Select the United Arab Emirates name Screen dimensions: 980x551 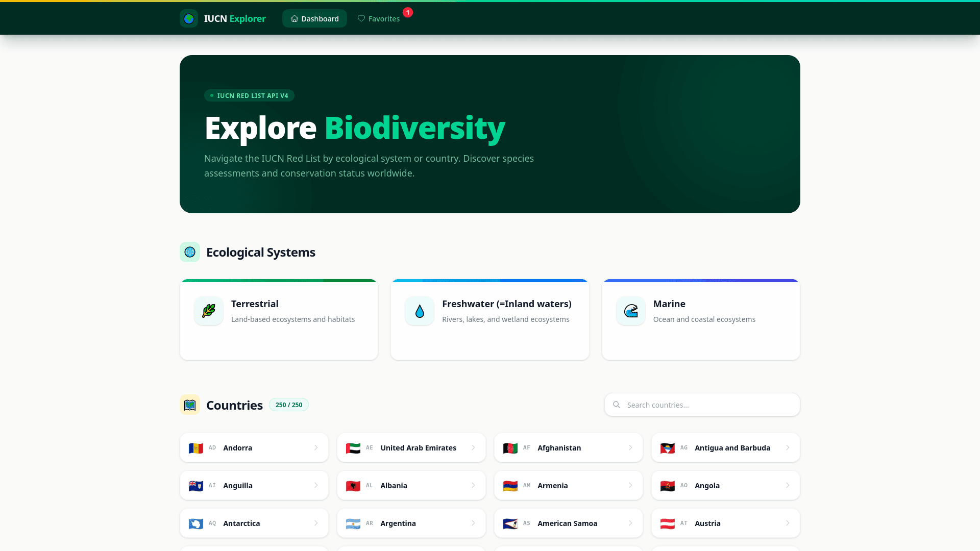(x=418, y=448)
